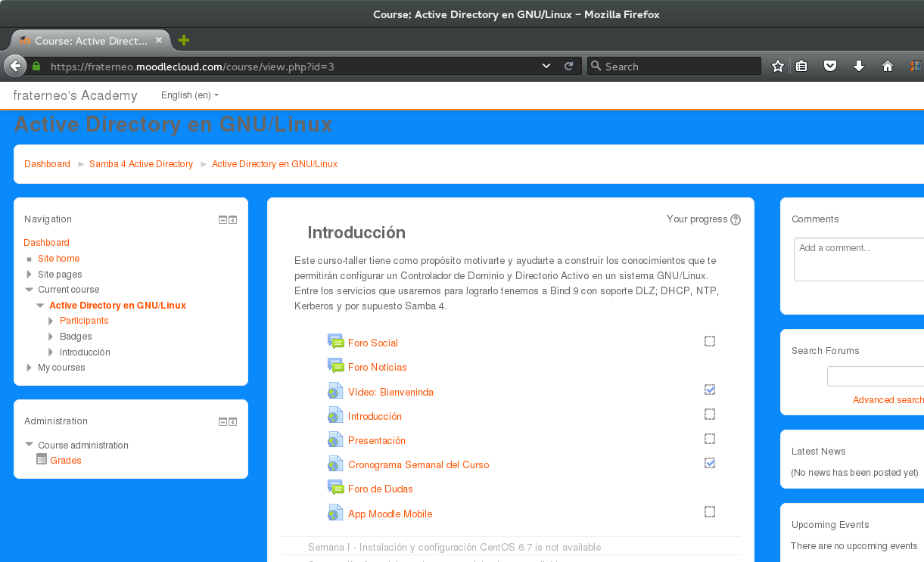Open the English (en) language menu
Screen dimensions: 924x562
pyautogui.click(x=188, y=95)
